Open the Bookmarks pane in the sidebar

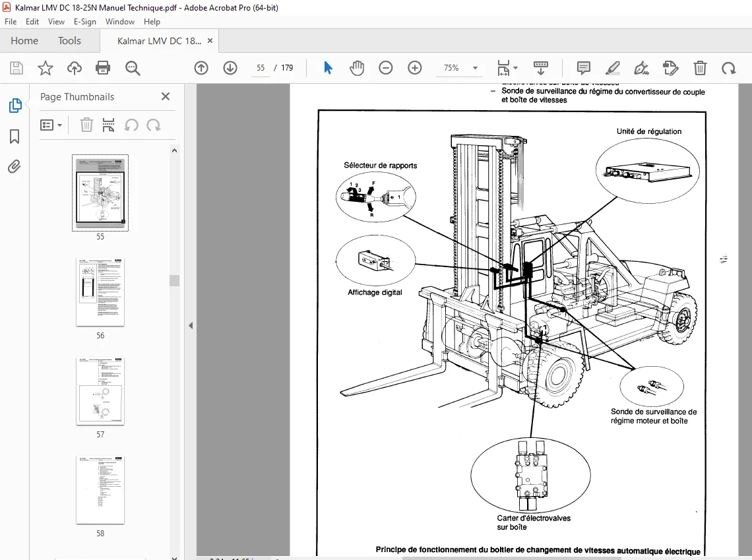click(15, 137)
